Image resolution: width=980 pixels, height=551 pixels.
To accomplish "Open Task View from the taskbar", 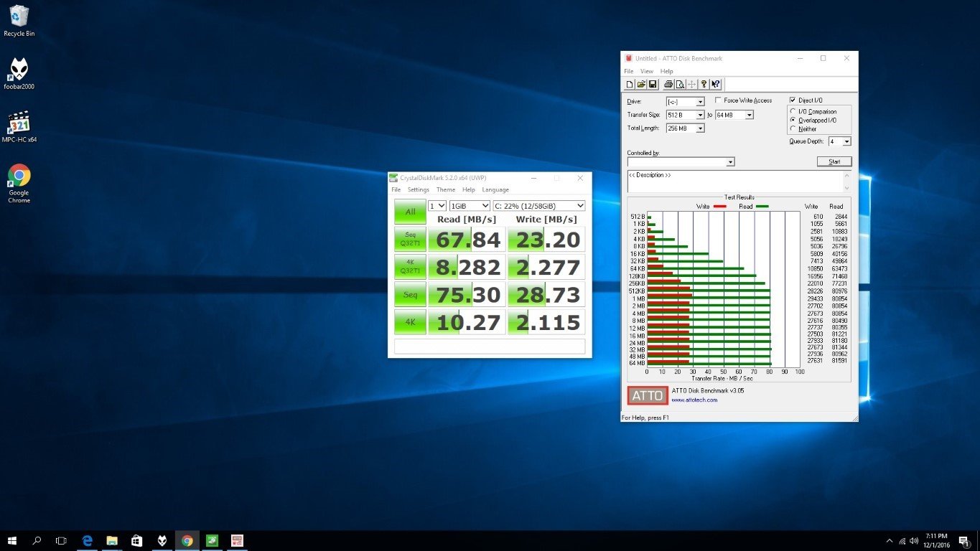I will tap(61, 540).
